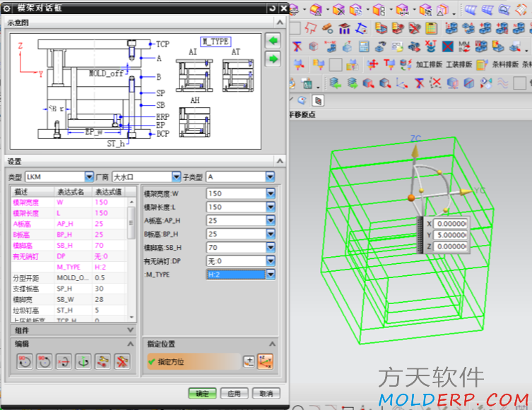Expand the collapsed 组件 section
532x410 pixels.
pos(130,330)
